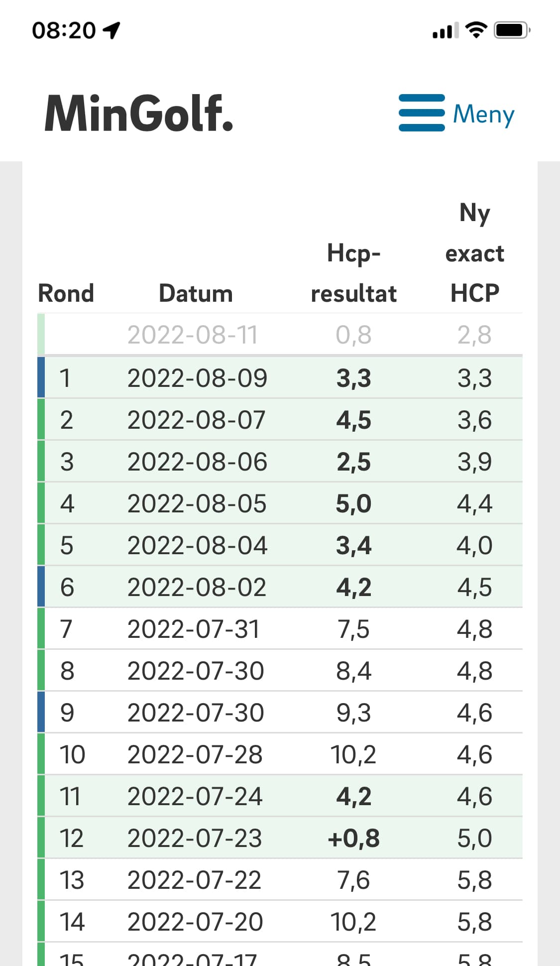The width and height of the screenshot is (560, 966).
Task: Click the +0,8 result on round 12
Action: 353,838
